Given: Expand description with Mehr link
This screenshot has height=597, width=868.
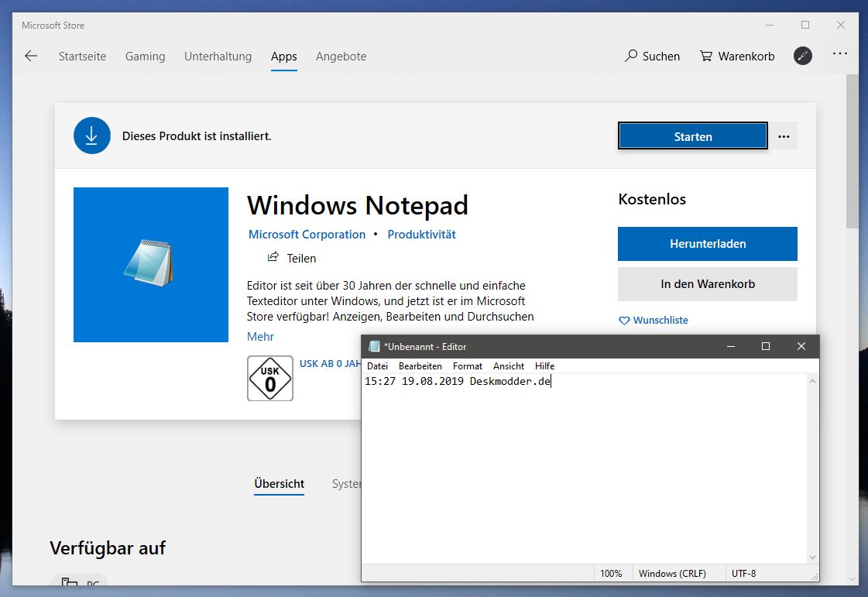Looking at the screenshot, I should [260, 337].
